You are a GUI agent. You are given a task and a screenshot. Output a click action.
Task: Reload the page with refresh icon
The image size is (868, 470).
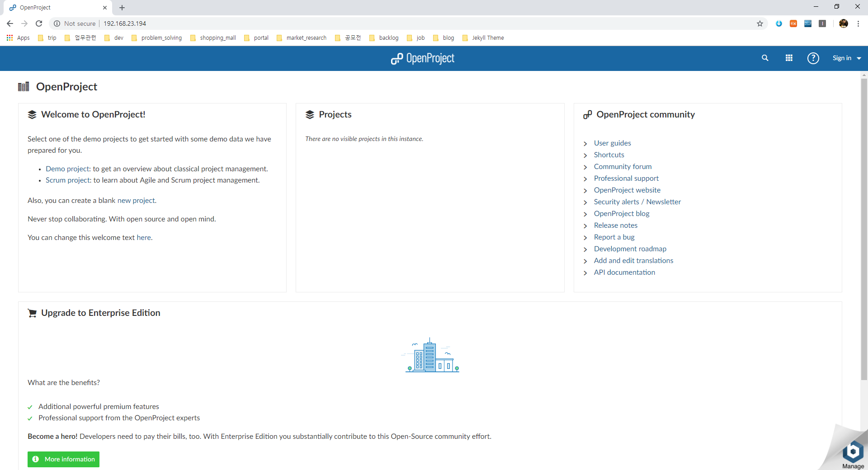(x=39, y=23)
